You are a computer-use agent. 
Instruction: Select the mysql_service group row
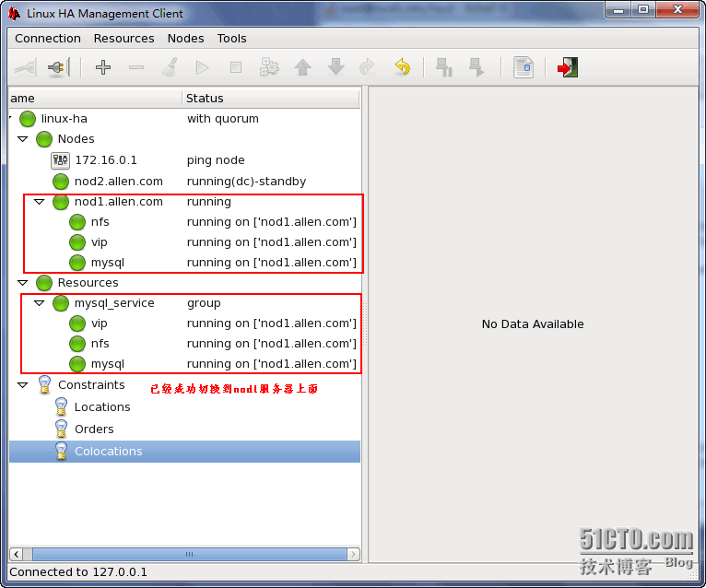pyautogui.click(x=184, y=303)
